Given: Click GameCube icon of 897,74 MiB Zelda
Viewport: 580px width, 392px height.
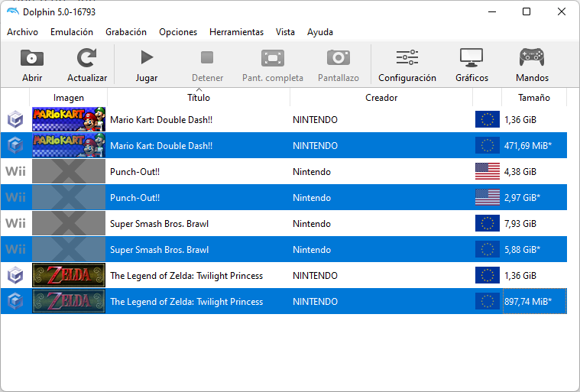Looking at the screenshot, I should pyautogui.click(x=15, y=301).
